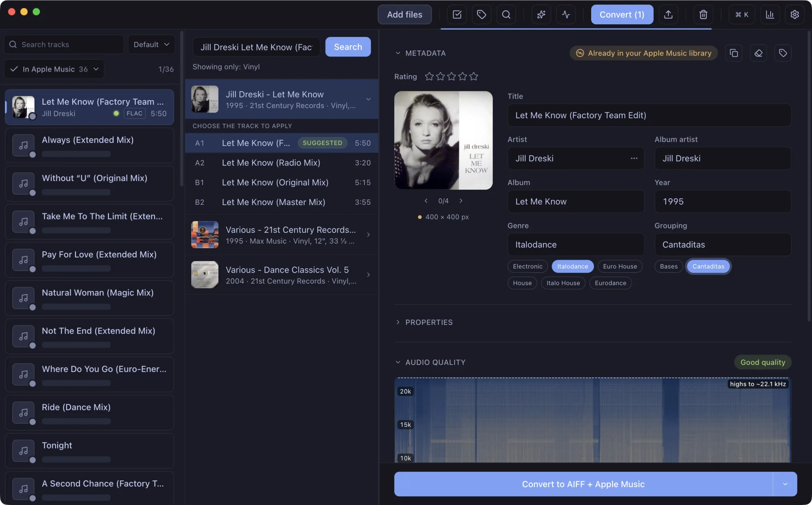Toggle the Cantaditas grouping chip
Image resolution: width=812 pixels, height=505 pixels.
(x=708, y=267)
